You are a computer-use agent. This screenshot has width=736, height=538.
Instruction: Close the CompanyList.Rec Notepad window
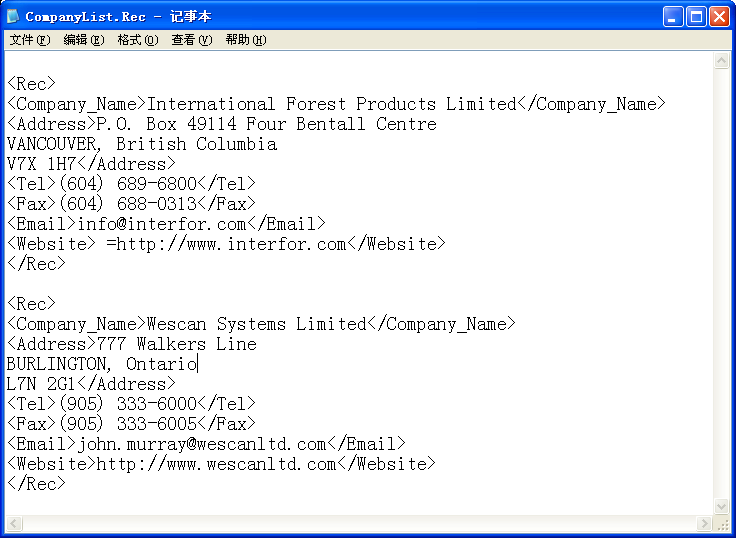(720, 16)
